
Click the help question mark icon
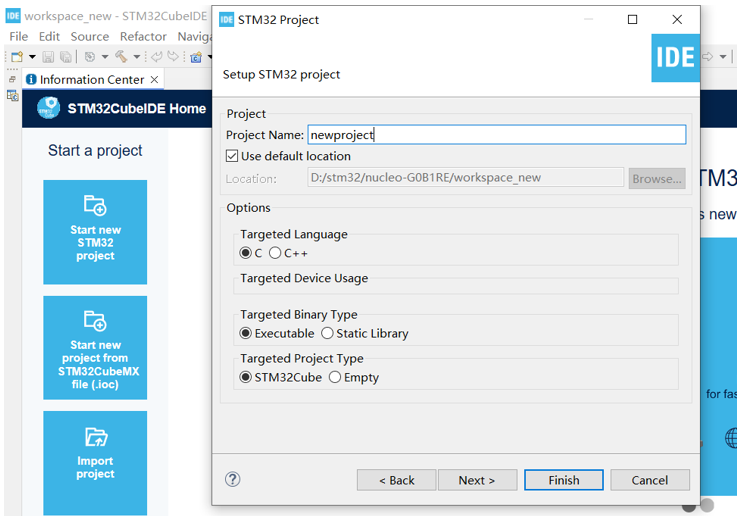(232, 479)
